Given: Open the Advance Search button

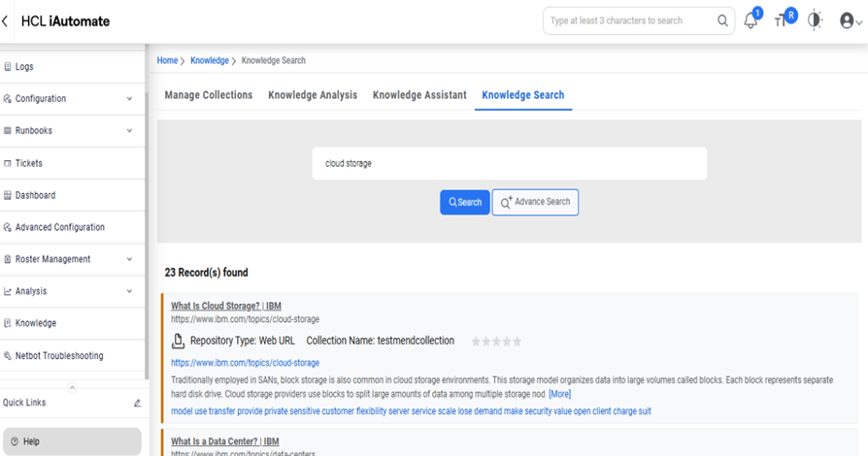Looking at the screenshot, I should (535, 202).
